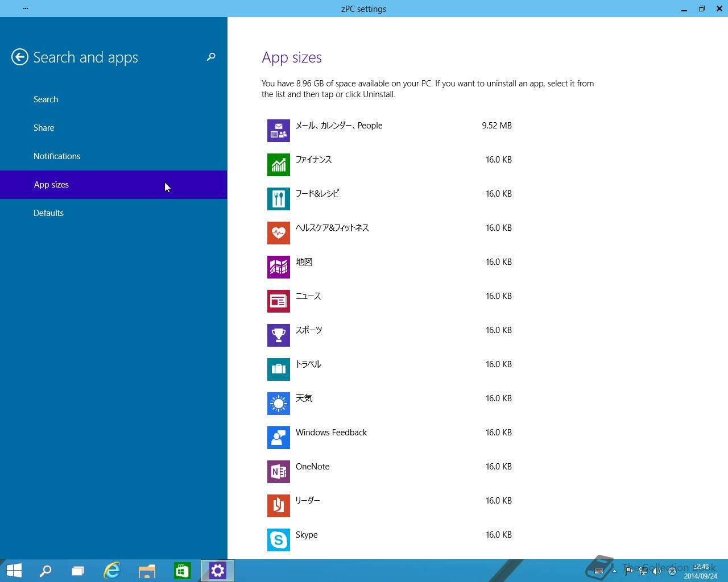
Task: Open the Start button on the taskbar
Action: (x=14, y=571)
